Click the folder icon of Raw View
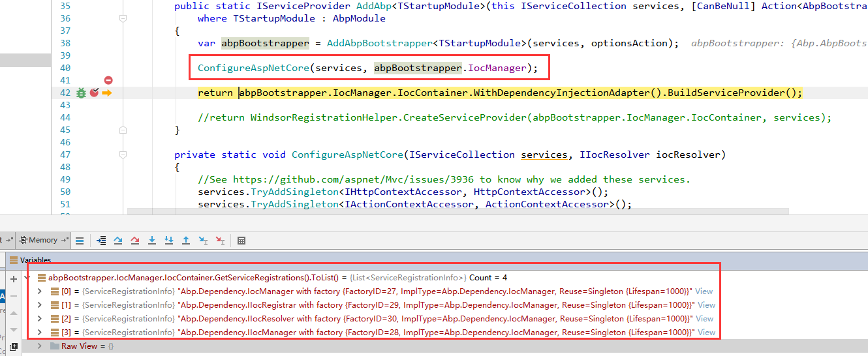The image size is (868, 356). point(54,346)
